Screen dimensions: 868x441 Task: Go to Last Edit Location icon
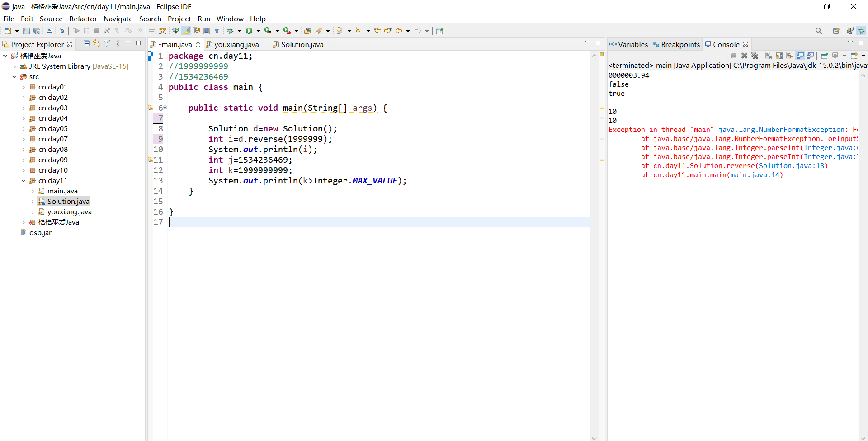click(377, 31)
